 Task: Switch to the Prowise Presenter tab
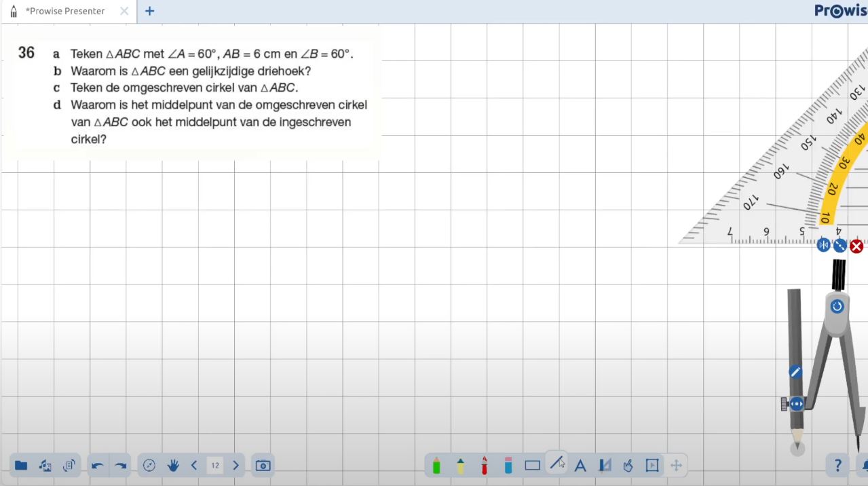point(65,11)
